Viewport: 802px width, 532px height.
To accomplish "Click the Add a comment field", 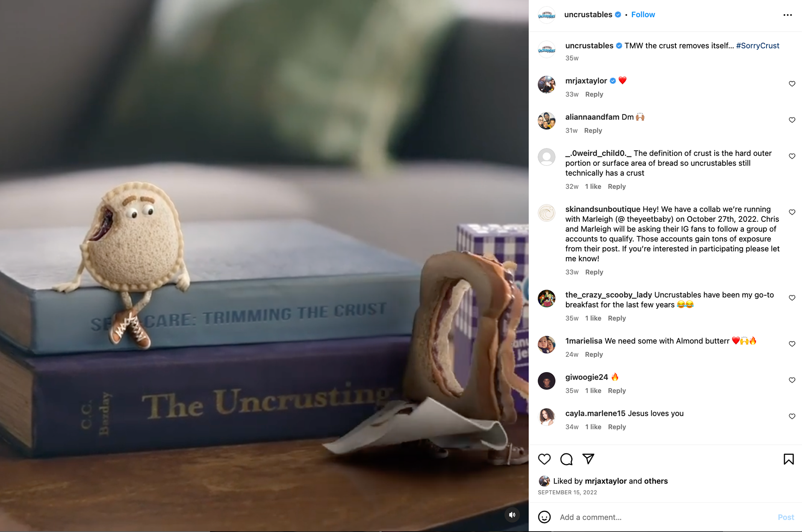I will pos(664,517).
